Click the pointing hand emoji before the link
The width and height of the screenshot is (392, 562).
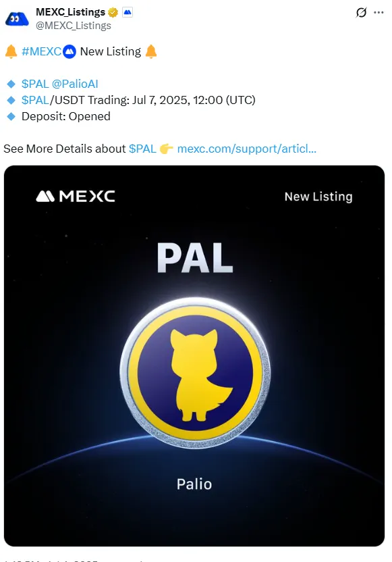click(x=167, y=149)
